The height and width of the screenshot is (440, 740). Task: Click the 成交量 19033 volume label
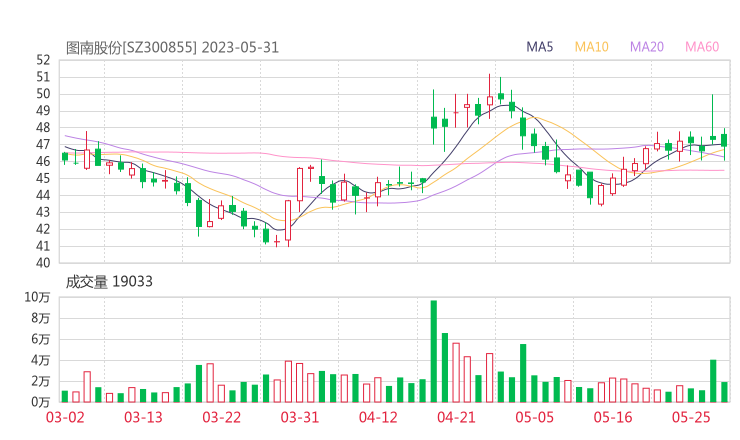tap(109, 282)
